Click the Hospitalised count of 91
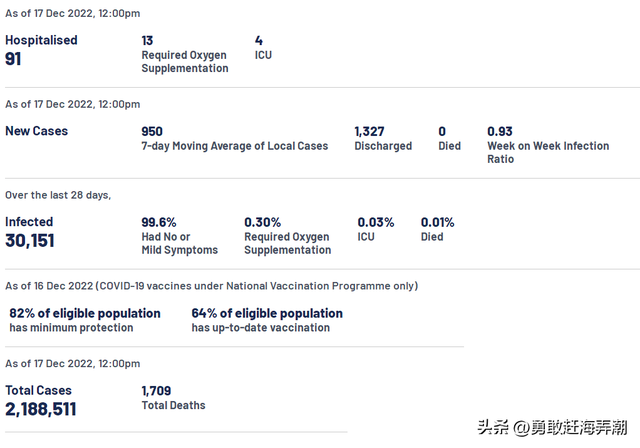The image size is (640, 448). point(14,59)
